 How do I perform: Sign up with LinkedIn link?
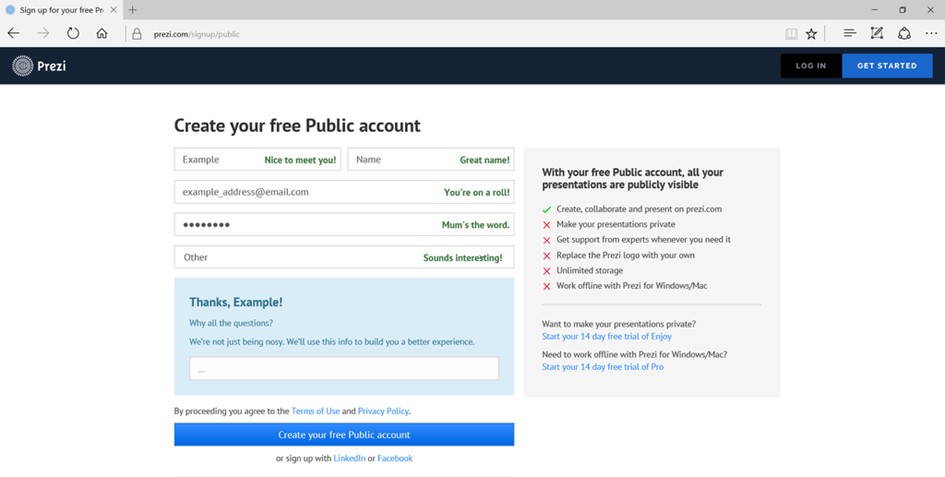348,458
